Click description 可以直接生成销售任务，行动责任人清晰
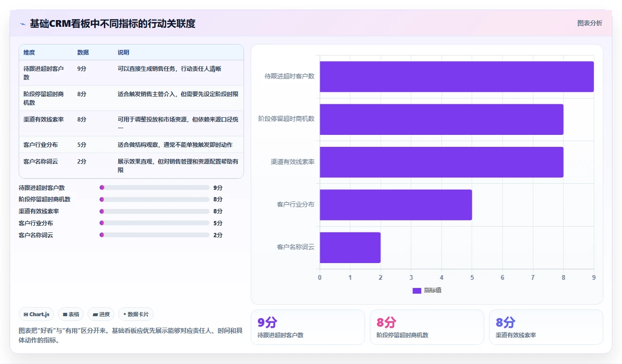This screenshot has width=622, height=364. (x=169, y=69)
